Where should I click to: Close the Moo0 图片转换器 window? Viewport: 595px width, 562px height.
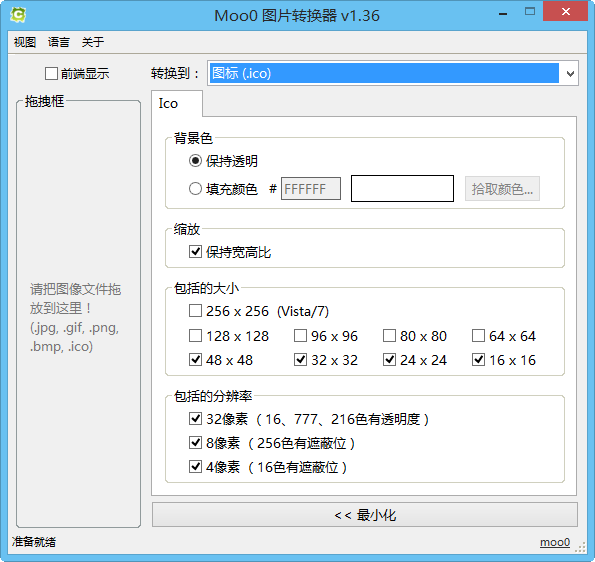click(x=565, y=11)
